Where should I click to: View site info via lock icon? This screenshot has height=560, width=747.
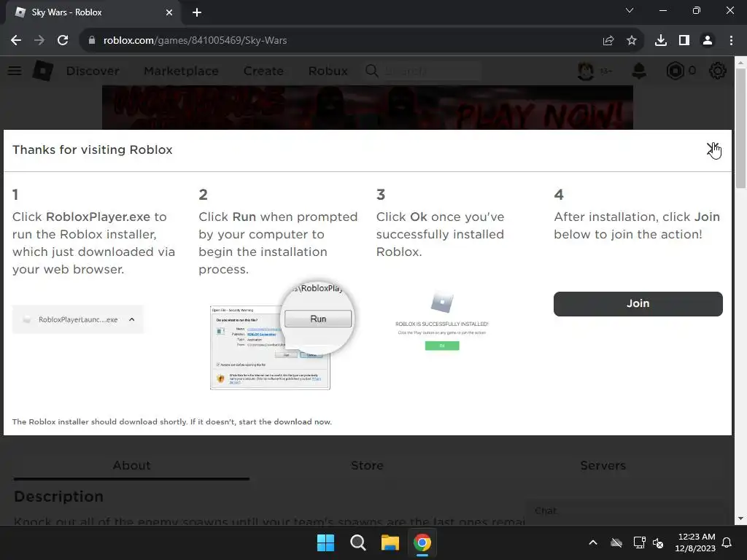(x=91, y=41)
